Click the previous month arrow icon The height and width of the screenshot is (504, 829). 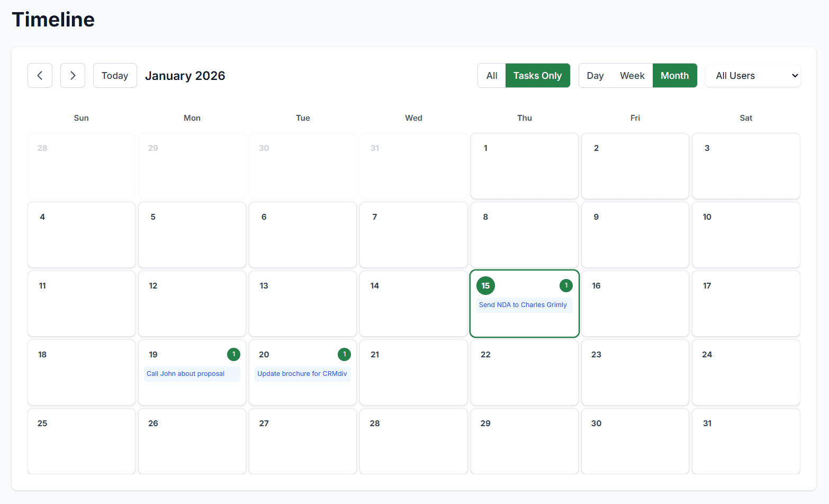[x=40, y=75]
